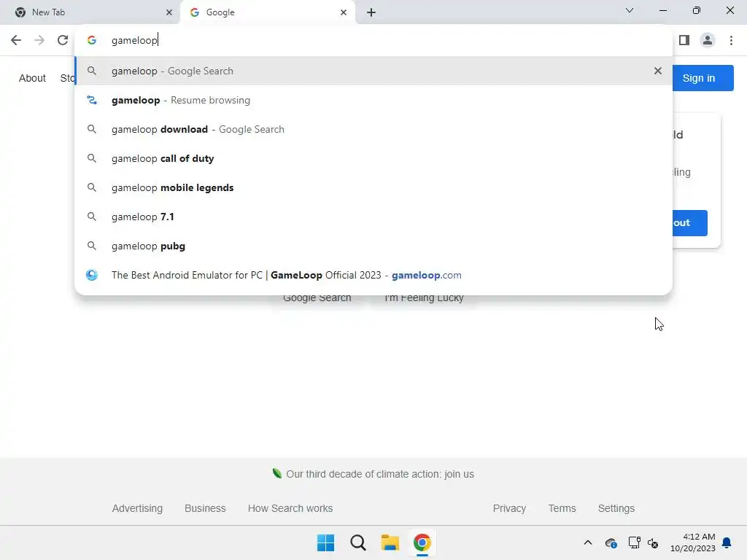
Task: Click the GameLoop site favicon in suggestions
Action: pyautogui.click(x=91, y=275)
